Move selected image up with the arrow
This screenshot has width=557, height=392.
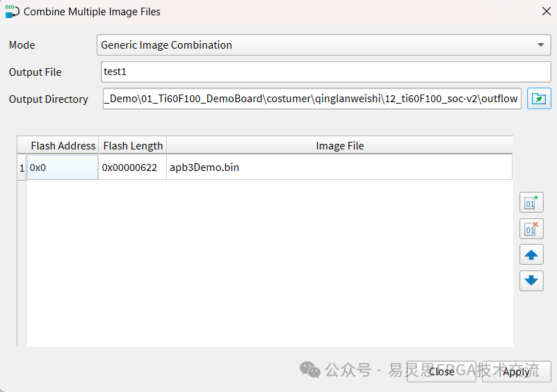(x=531, y=255)
